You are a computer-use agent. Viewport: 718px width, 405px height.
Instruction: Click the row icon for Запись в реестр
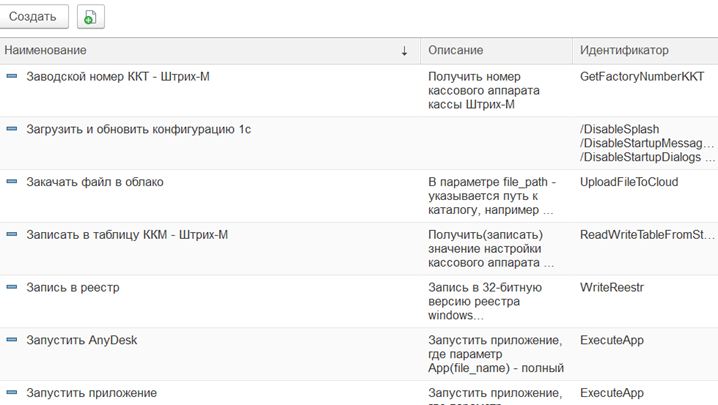point(12,288)
